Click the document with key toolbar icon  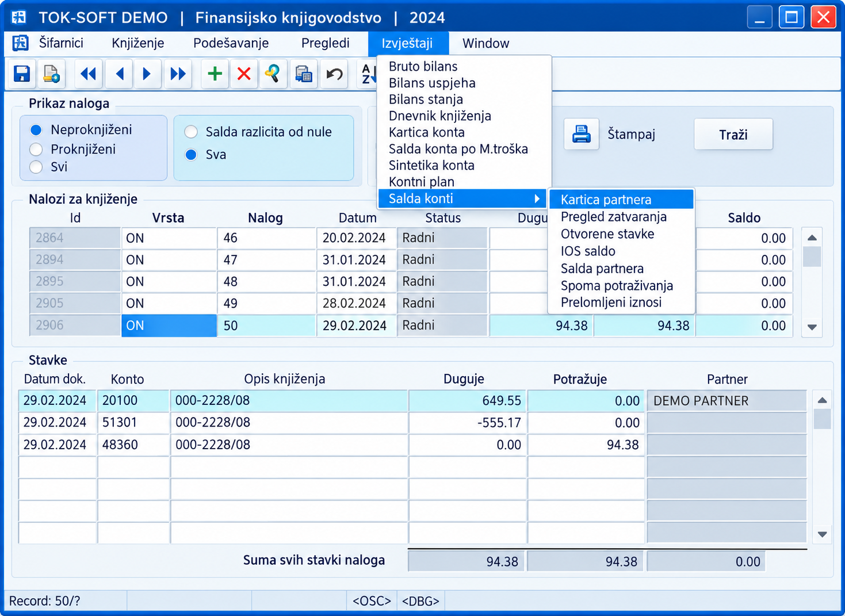click(x=51, y=74)
